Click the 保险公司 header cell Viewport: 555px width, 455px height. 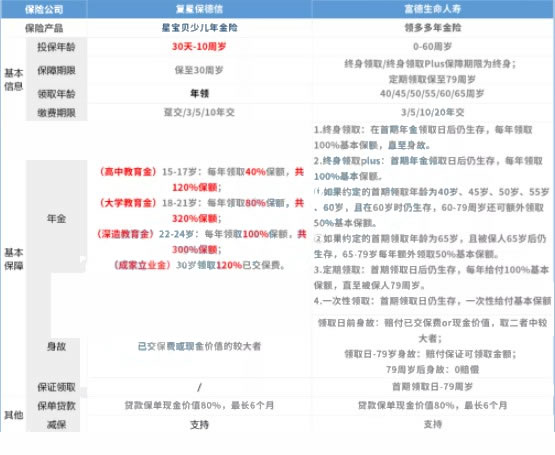click(x=44, y=9)
